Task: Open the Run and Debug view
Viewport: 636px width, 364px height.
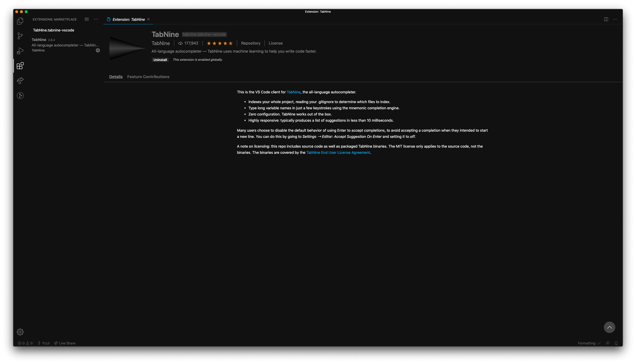Action: [20, 51]
